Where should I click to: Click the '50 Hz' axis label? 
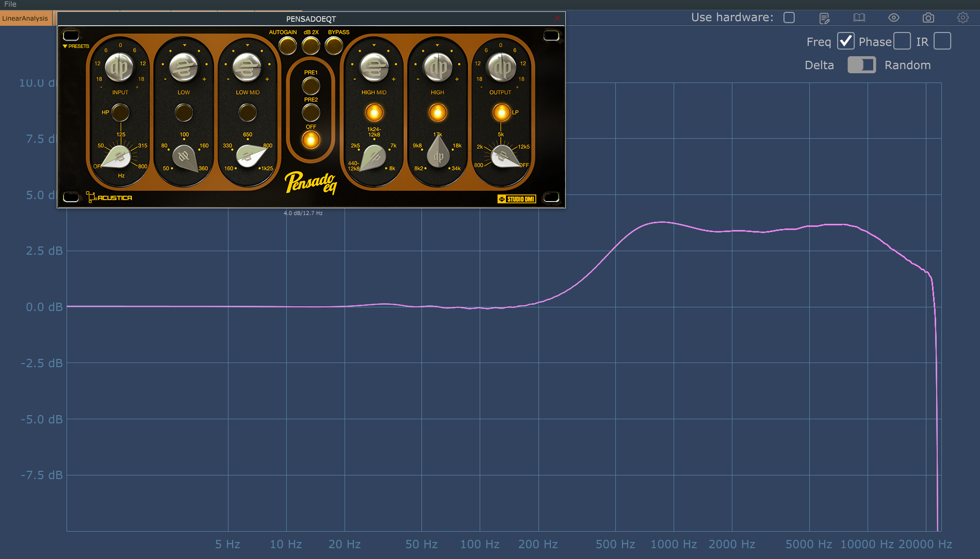pyautogui.click(x=421, y=544)
